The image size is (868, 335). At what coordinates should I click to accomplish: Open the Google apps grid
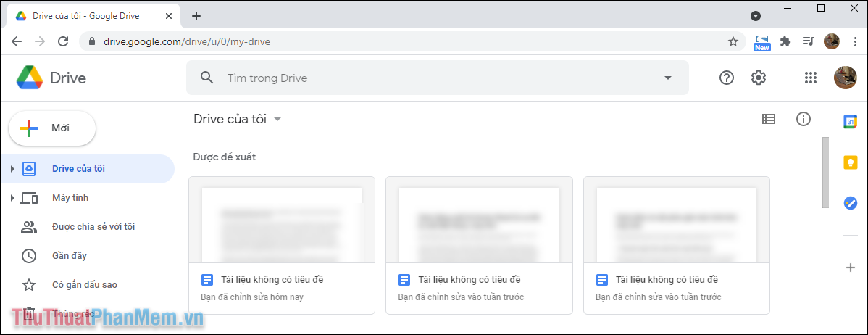[x=811, y=78]
